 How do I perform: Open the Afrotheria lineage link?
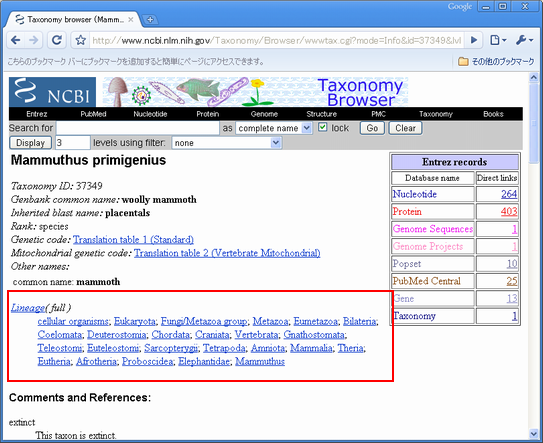coord(96,362)
